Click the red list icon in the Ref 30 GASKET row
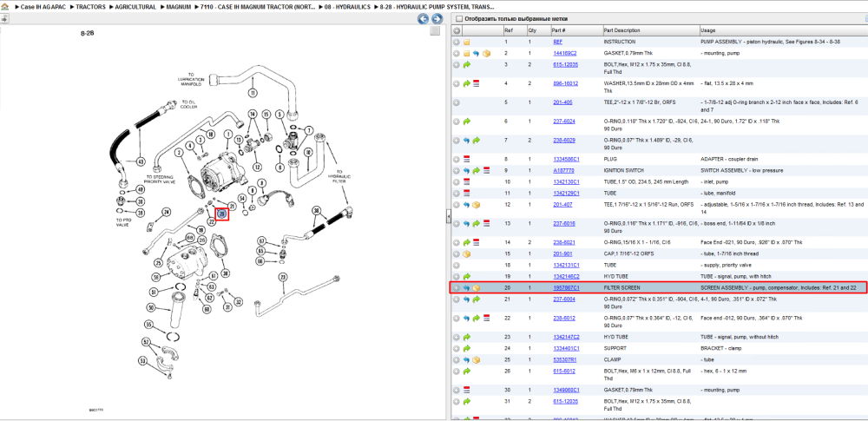Image resolution: width=868 pixels, height=421 pixels. click(467, 390)
